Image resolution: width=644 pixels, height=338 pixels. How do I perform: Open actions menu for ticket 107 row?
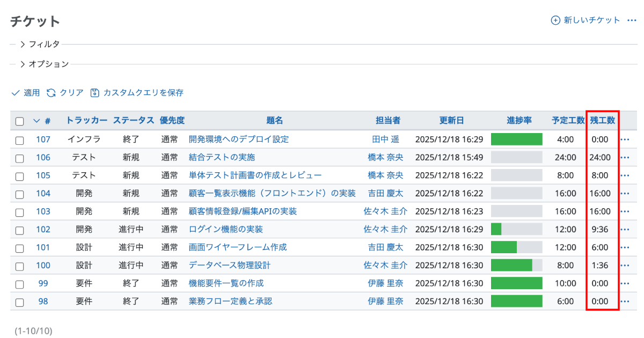click(625, 139)
